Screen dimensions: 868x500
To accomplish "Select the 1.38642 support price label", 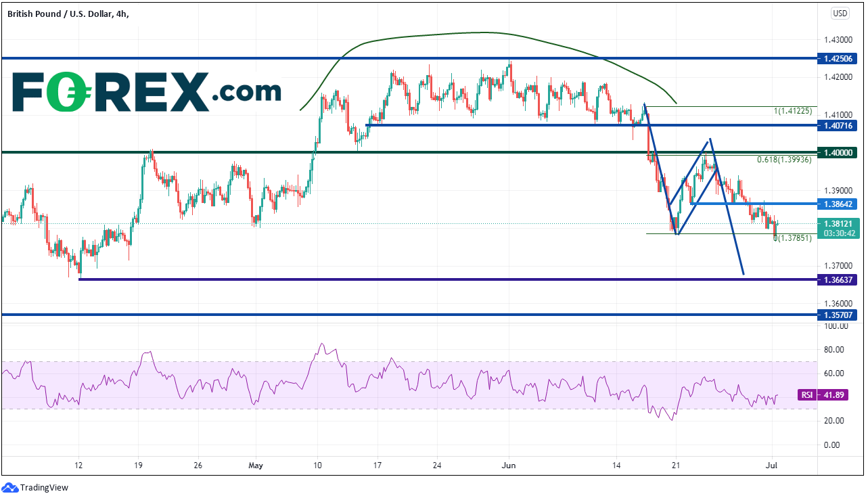I will click(838, 203).
